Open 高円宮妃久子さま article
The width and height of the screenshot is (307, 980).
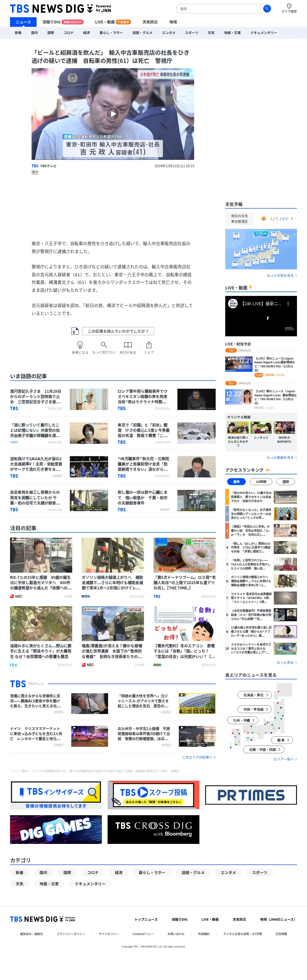59,399
